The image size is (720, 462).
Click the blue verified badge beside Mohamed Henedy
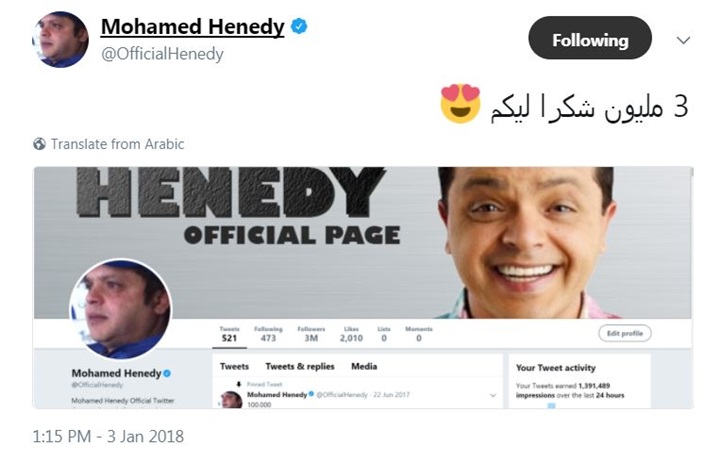click(299, 26)
